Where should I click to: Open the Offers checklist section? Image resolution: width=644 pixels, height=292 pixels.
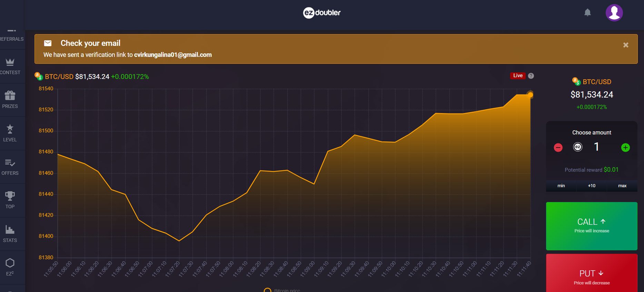click(10, 167)
